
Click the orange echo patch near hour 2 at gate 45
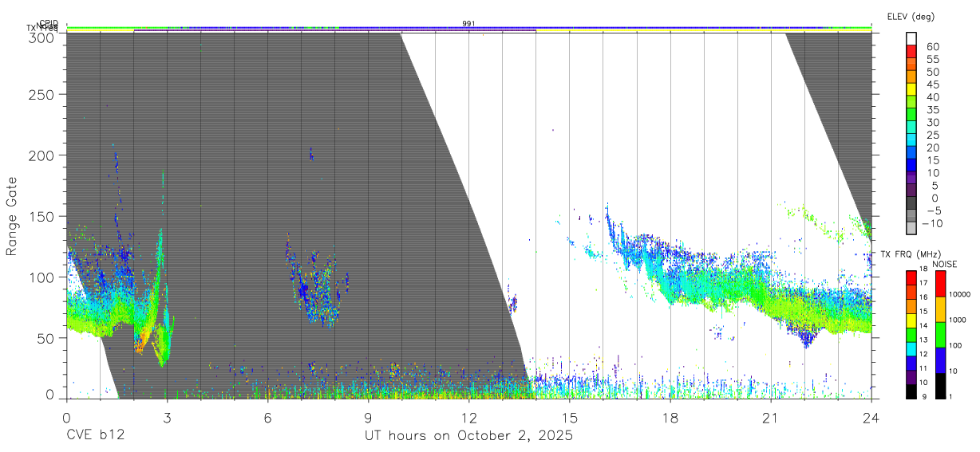[x=140, y=343]
